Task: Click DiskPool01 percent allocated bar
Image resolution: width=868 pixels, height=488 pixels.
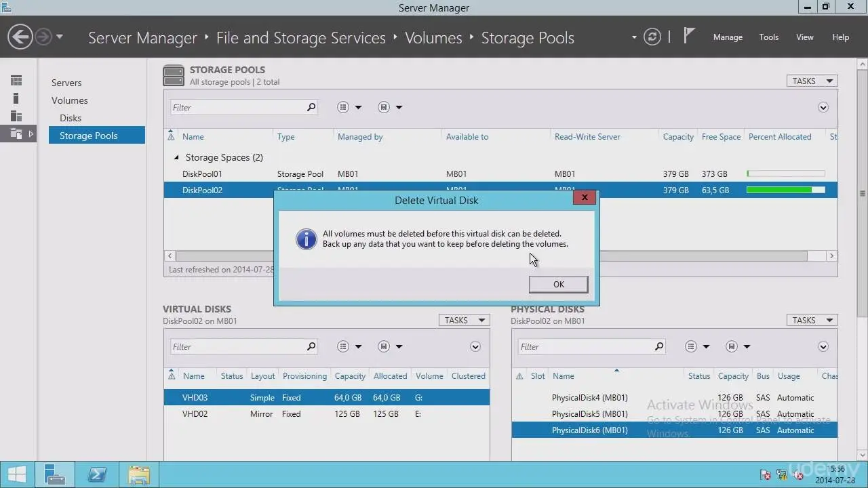Action: [x=786, y=174]
